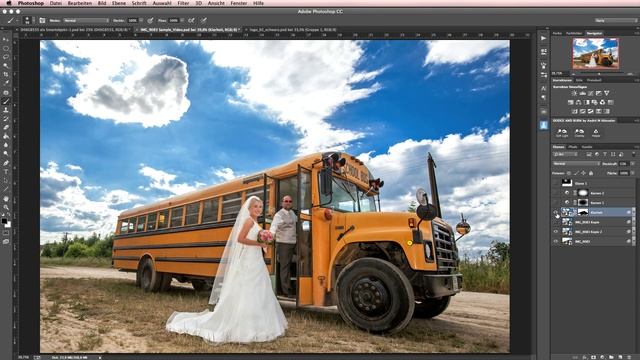Image resolution: width=640 pixels, height=360 pixels.
Task: Open layer blend mode dropdown
Action: coord(576,164)
